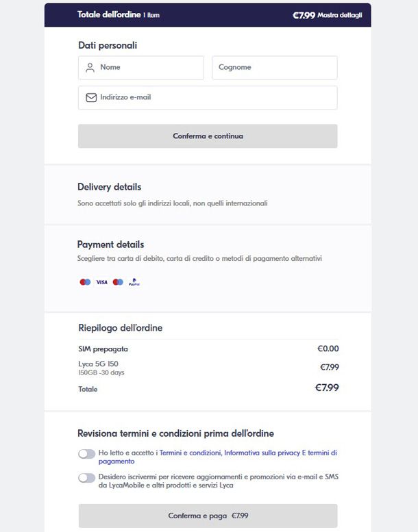
Task: Click the Conferma e continua button
Action: click(x=208, y=136)
